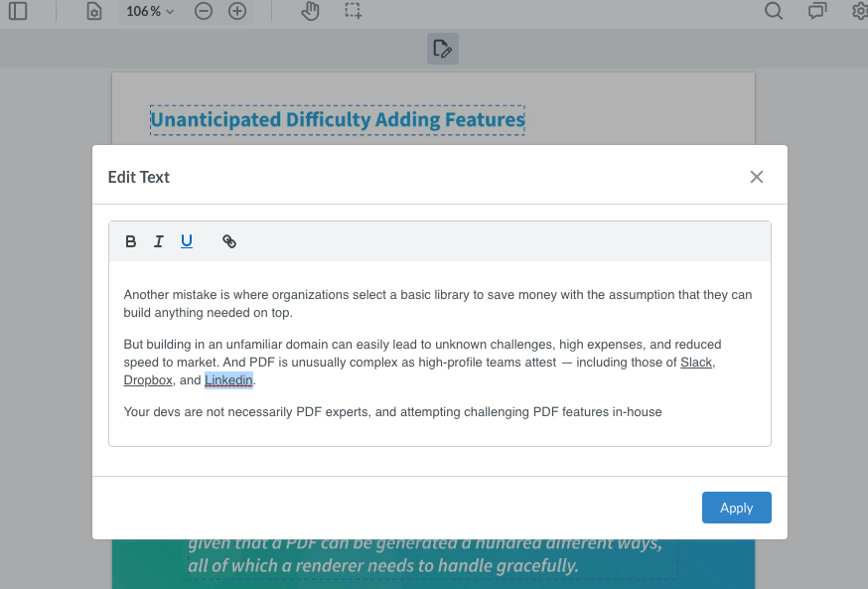Click the Apply button
The height and width of the screenshot is (589, 868).
(736, 508)
